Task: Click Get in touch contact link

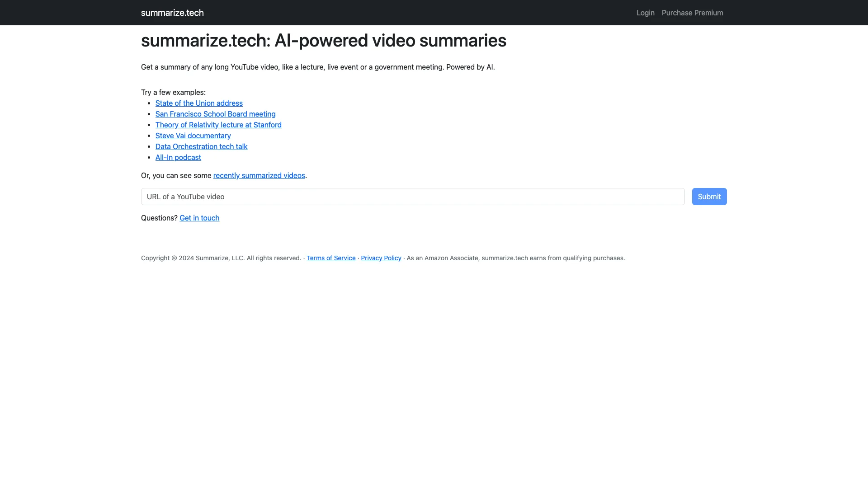Action: click(x=200, y=217)
